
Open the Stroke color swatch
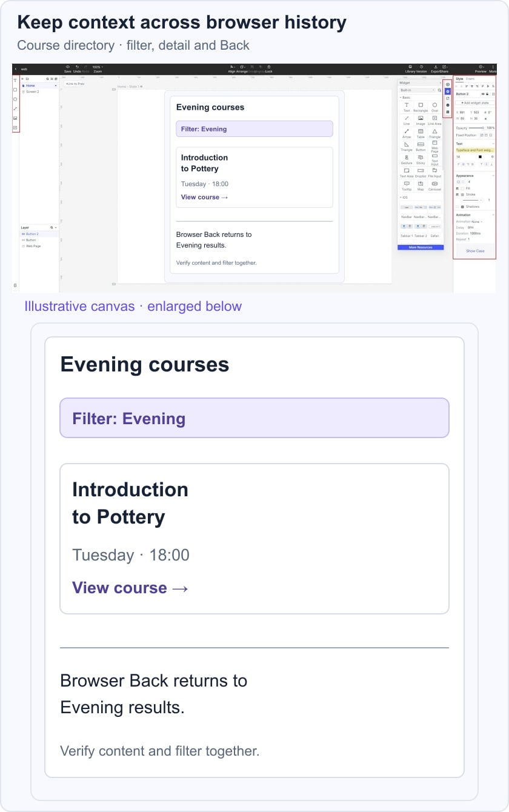click(x=462, y=195)
